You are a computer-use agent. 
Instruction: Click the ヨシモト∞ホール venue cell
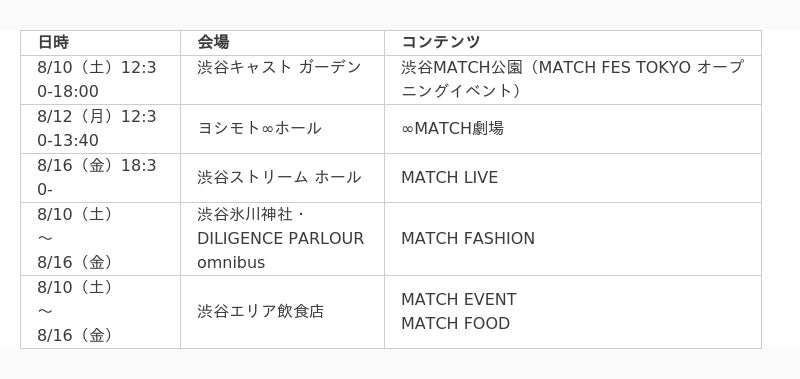pos(282,129)
